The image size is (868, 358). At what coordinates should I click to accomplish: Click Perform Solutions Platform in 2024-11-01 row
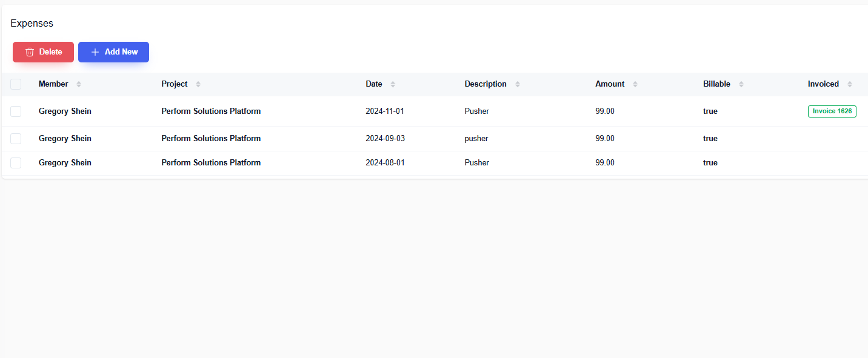point(211,111)
